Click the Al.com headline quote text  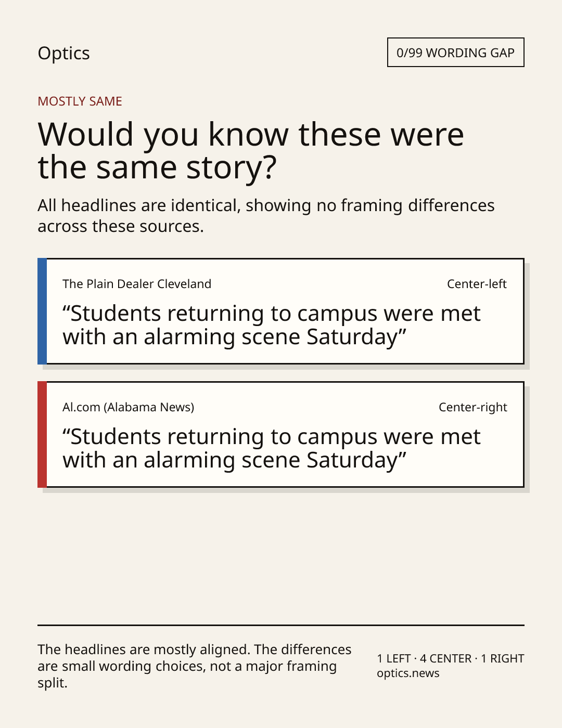pos(272,448)
